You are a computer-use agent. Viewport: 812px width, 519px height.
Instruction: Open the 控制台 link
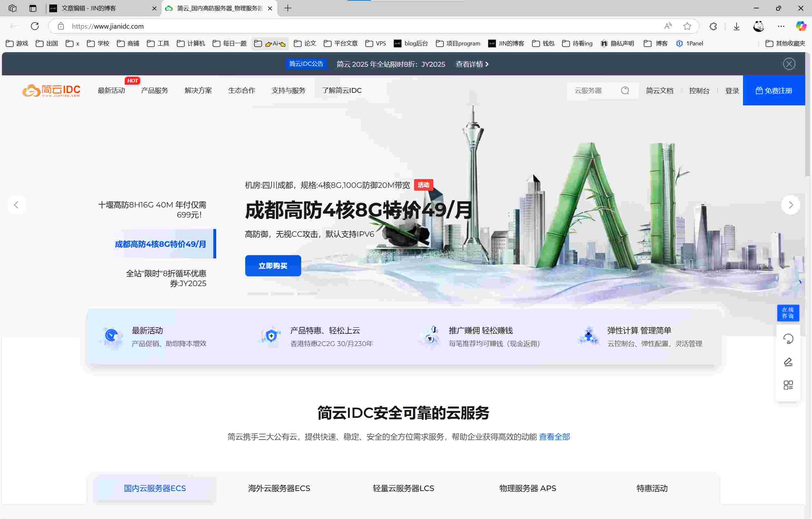click(699, 91)
